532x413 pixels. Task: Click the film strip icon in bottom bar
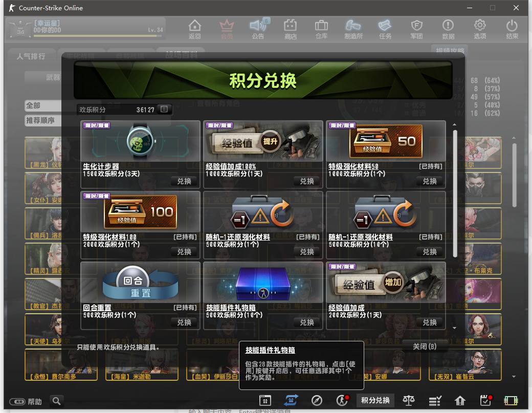511,401
